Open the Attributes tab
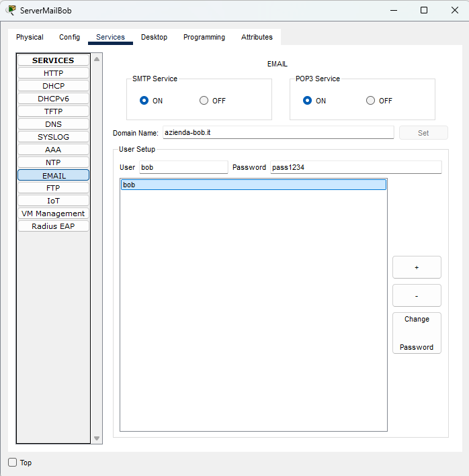Viewport: 469px width, 476px height. click(257, 37)
